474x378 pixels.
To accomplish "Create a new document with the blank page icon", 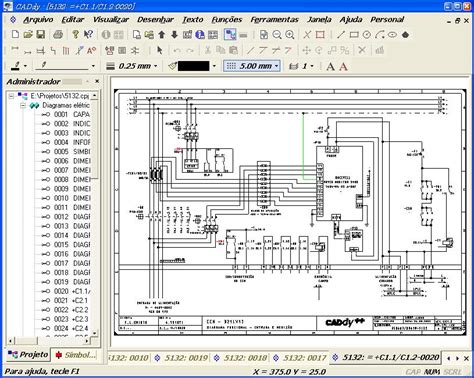I will coord(15,34).
